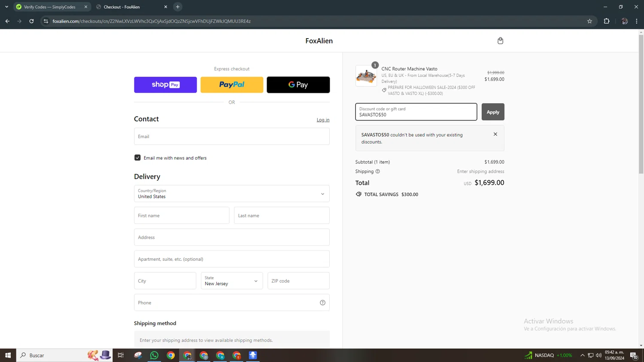Click the Log in link
This screenshot has width=644, height=362.
(x=323, y=120)
